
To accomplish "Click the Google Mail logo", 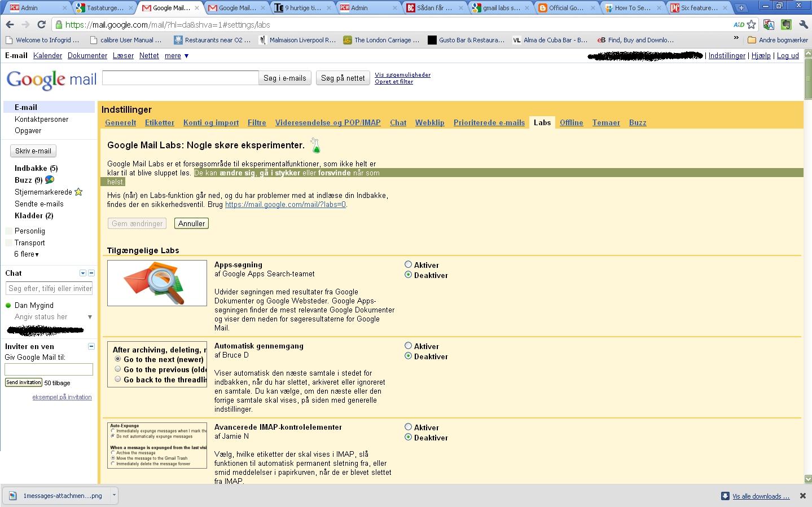I will tap(51, 80).
